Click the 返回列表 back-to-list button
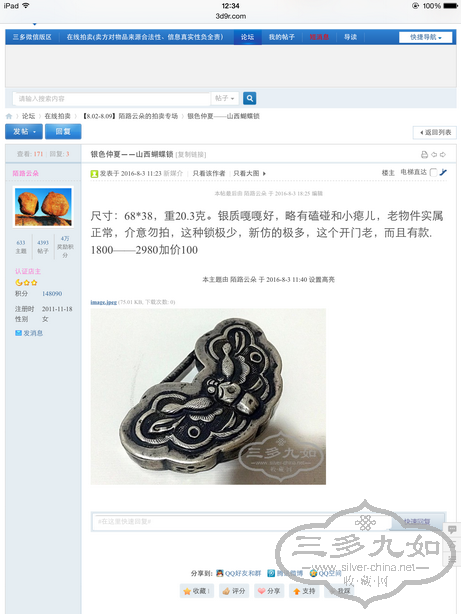 pos(435,132)
